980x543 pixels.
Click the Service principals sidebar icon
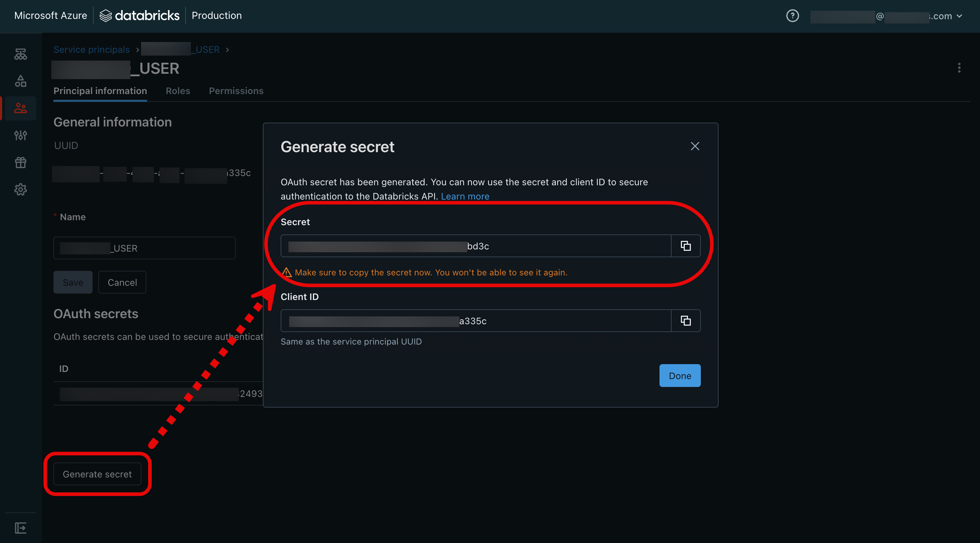pyautogui.click(x=20, y=108)
